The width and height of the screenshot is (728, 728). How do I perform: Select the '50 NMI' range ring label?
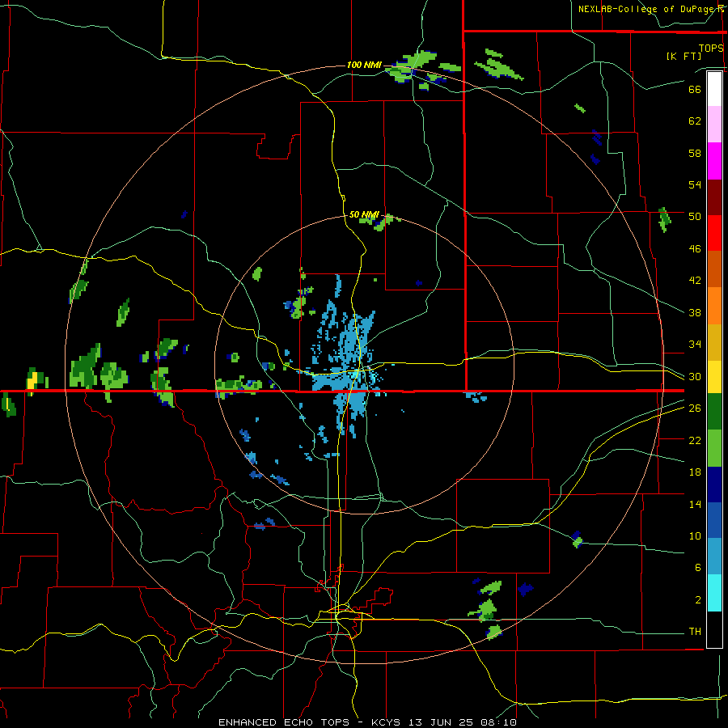point(364,214)
